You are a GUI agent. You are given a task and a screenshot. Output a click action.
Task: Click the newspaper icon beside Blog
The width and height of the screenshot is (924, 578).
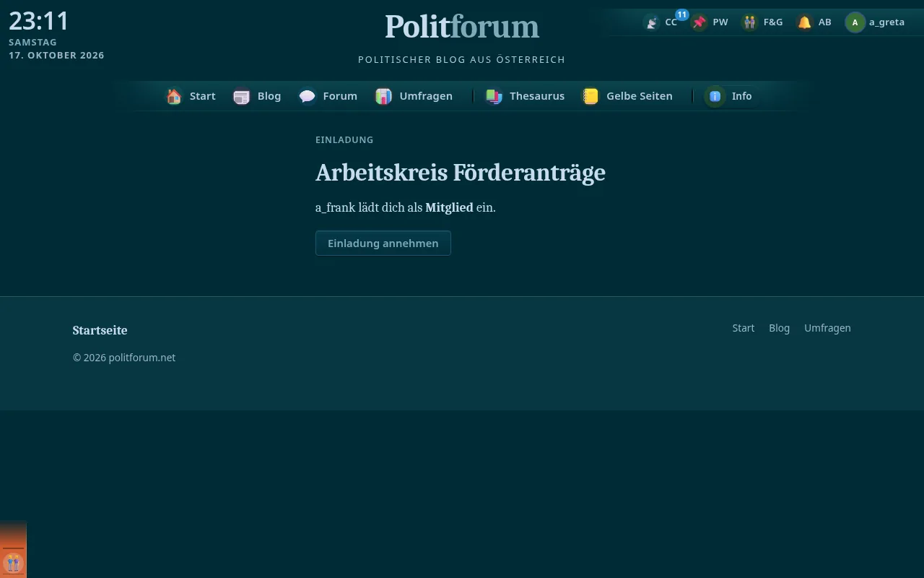[x=241, y=96]
